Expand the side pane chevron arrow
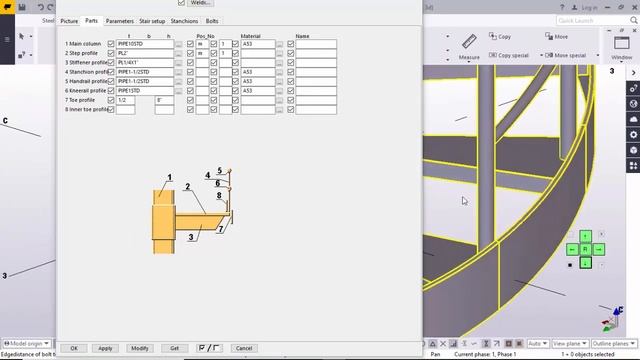Screen dimensions: 640x360 point(633,73)
